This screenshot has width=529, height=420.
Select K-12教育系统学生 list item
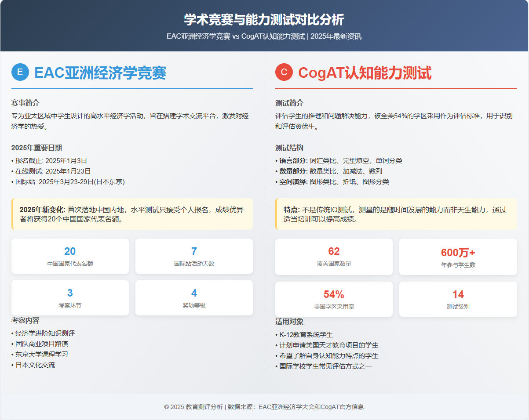[x=304, y=335]
